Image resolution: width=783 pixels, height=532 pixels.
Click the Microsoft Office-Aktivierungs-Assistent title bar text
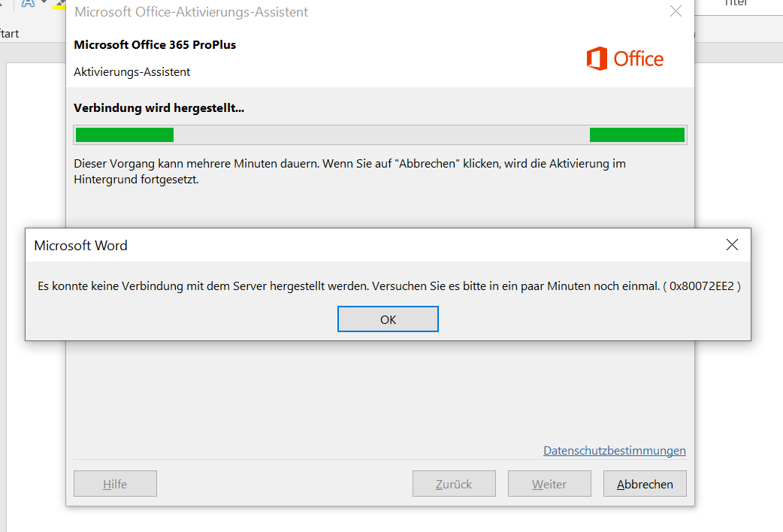(x=192, y=12)
